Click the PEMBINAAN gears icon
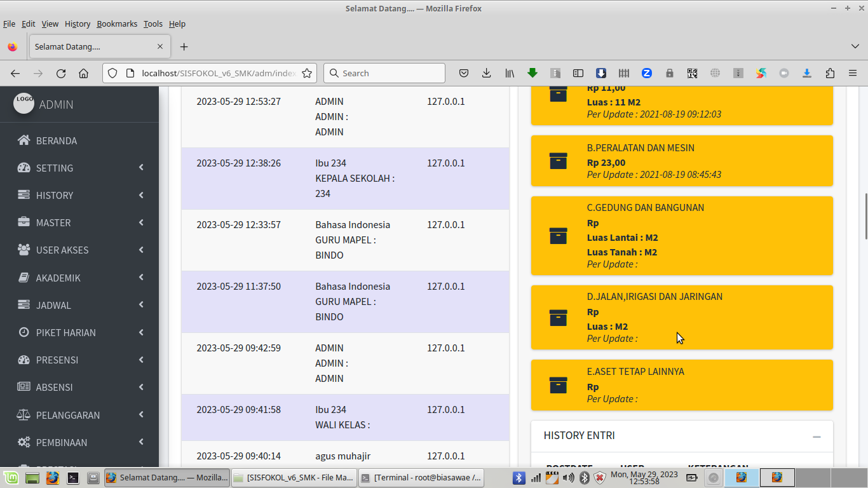868x488 pixels. (x=24, y=442)
